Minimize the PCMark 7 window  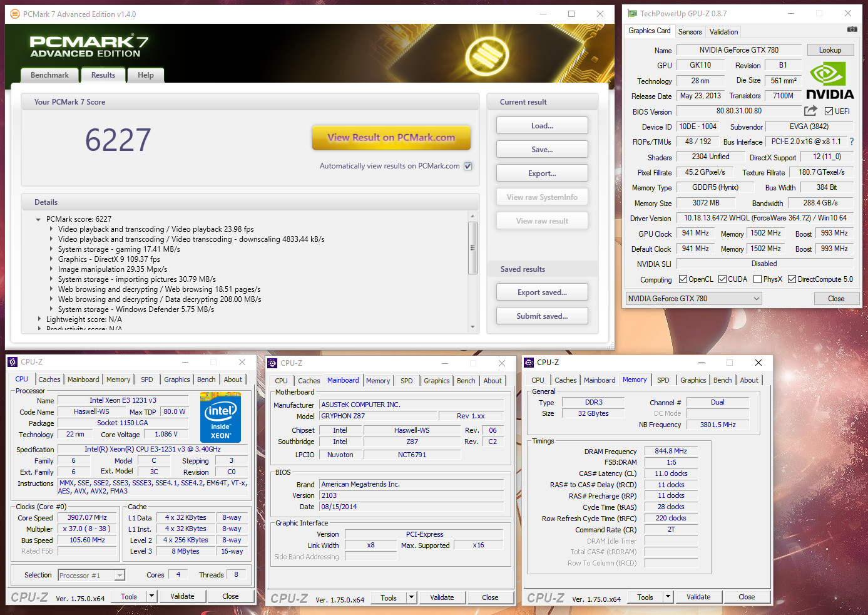coord(543,14)
